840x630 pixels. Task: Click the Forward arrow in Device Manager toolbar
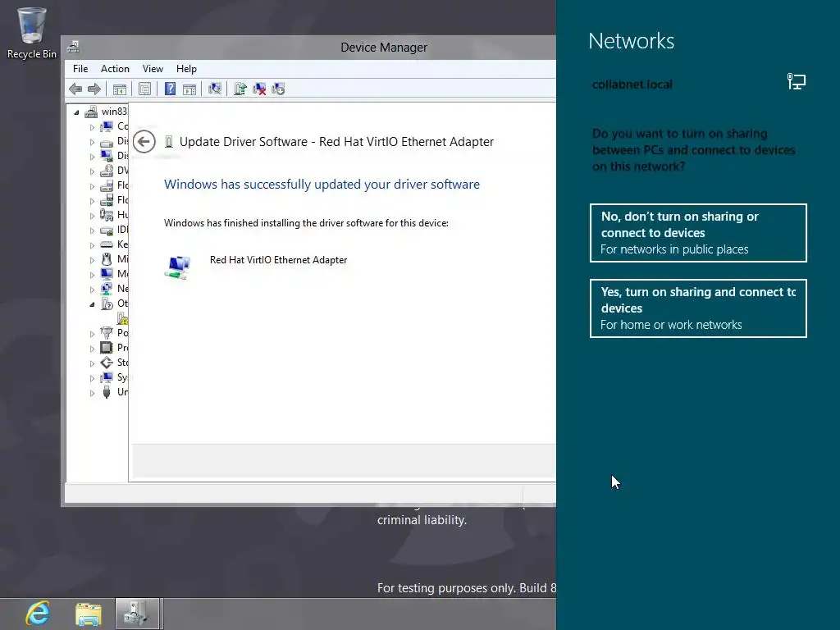(94, 89)
